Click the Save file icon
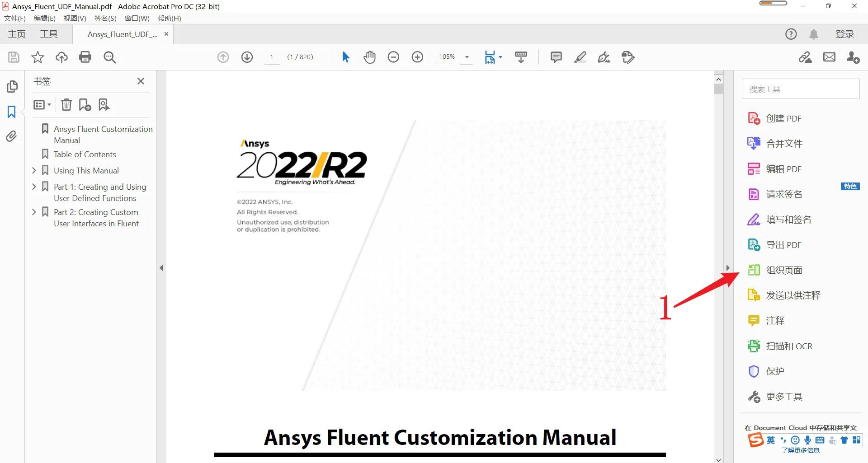Screen dimensions: 868x463 coord(14,57)
